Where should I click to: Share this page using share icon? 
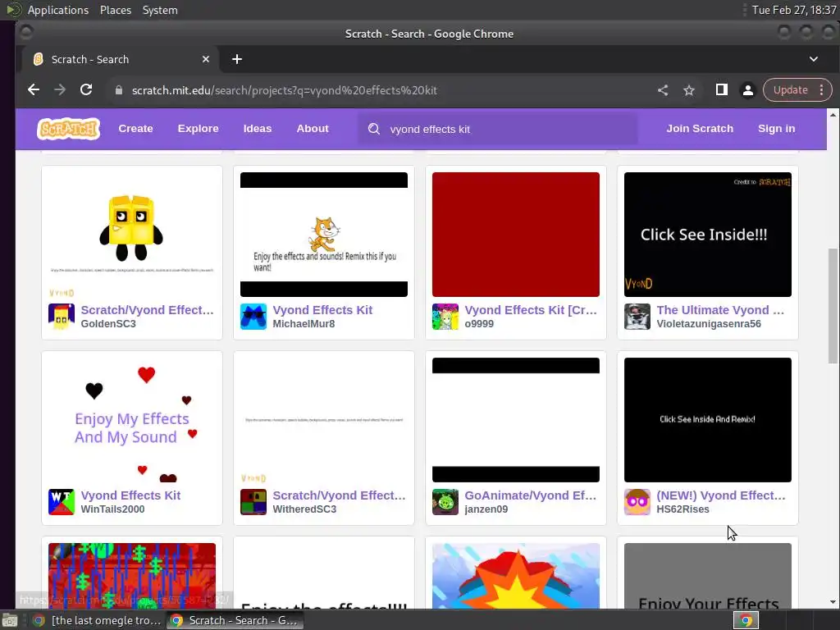663,90
